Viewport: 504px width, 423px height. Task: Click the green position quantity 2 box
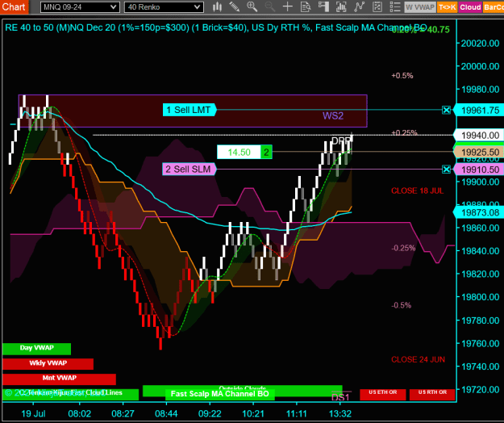pos(266,152)
